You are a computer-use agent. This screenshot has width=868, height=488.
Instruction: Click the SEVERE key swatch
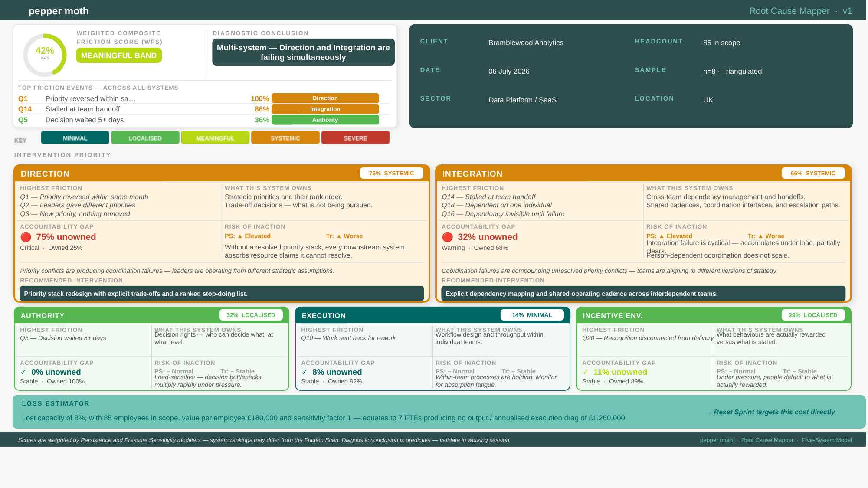356,138
